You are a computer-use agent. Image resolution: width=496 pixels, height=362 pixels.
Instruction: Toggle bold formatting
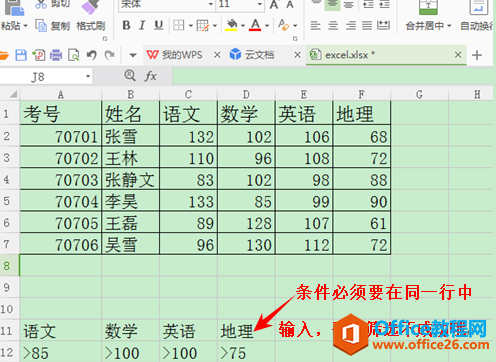pos(126,25)
